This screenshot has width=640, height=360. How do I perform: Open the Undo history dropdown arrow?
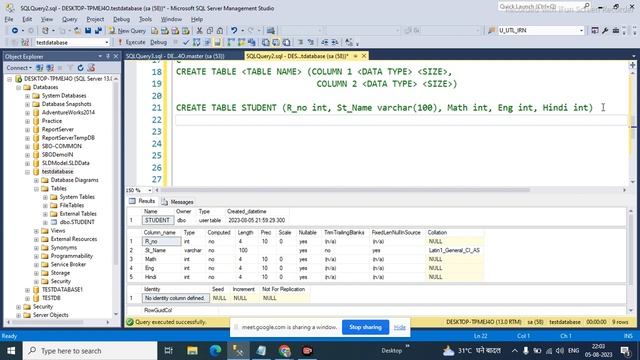pyautogui.click(x=242, y=31)
